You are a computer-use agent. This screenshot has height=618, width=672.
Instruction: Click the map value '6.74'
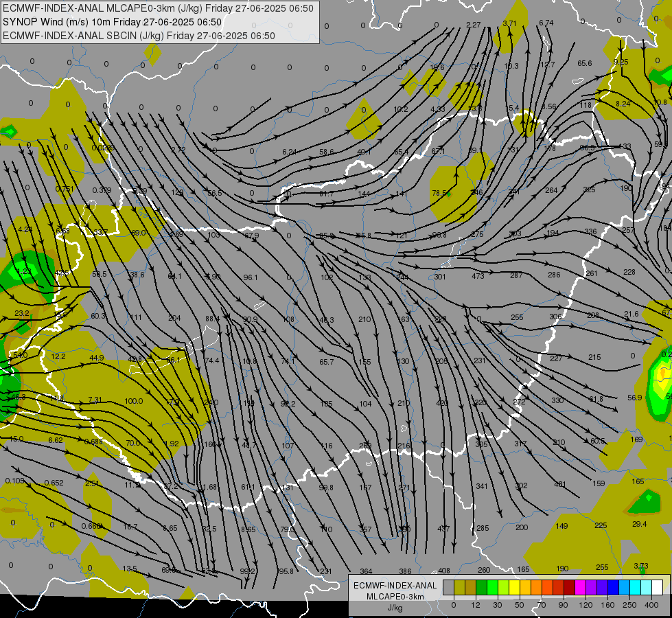point(546,23)
